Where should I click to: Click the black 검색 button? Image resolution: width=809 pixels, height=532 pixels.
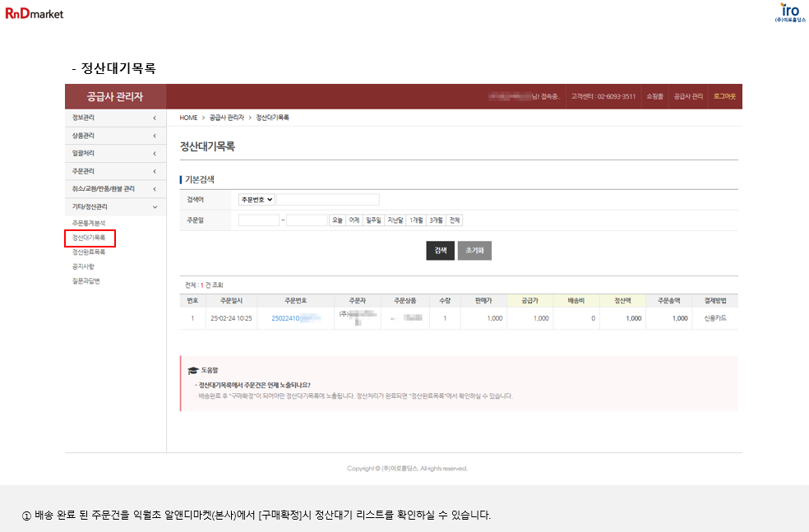440,251
